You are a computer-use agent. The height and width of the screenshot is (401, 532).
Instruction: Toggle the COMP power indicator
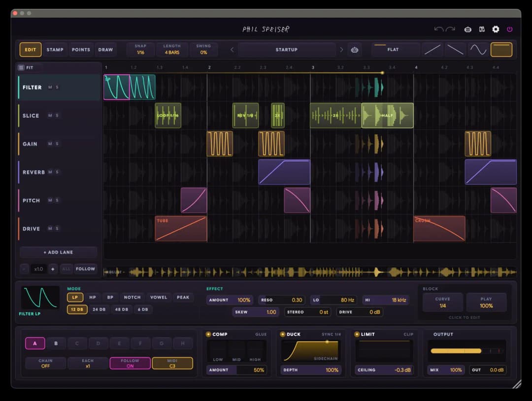pyautogui.click(x=208, y=334)
